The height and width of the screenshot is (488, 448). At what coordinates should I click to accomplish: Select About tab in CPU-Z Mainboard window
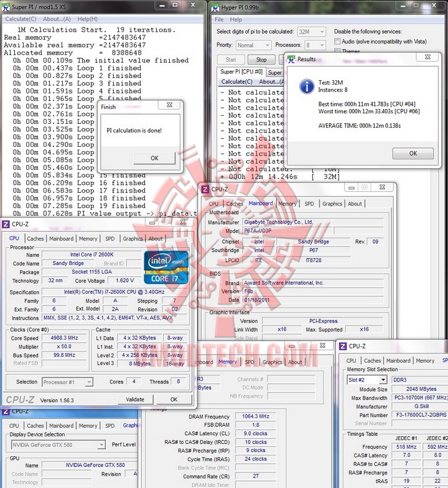pos(355,204)
